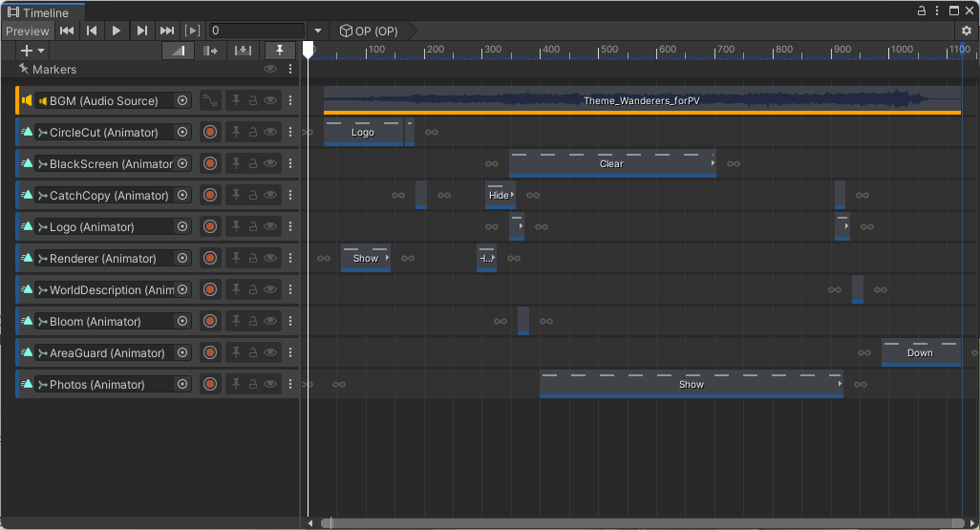Mute the Photos track
This screenshot has height=530, width=980.
tap(270, 384)
